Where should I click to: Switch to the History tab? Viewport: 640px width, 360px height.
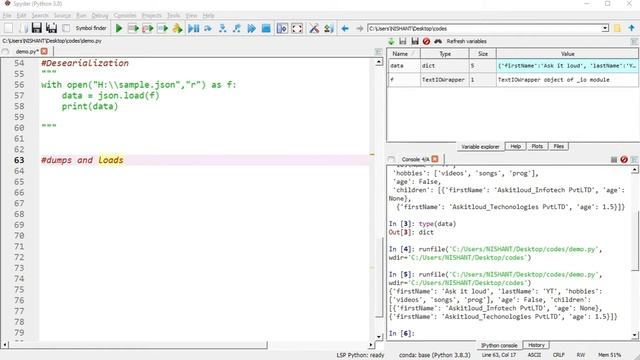click(536, 345)
